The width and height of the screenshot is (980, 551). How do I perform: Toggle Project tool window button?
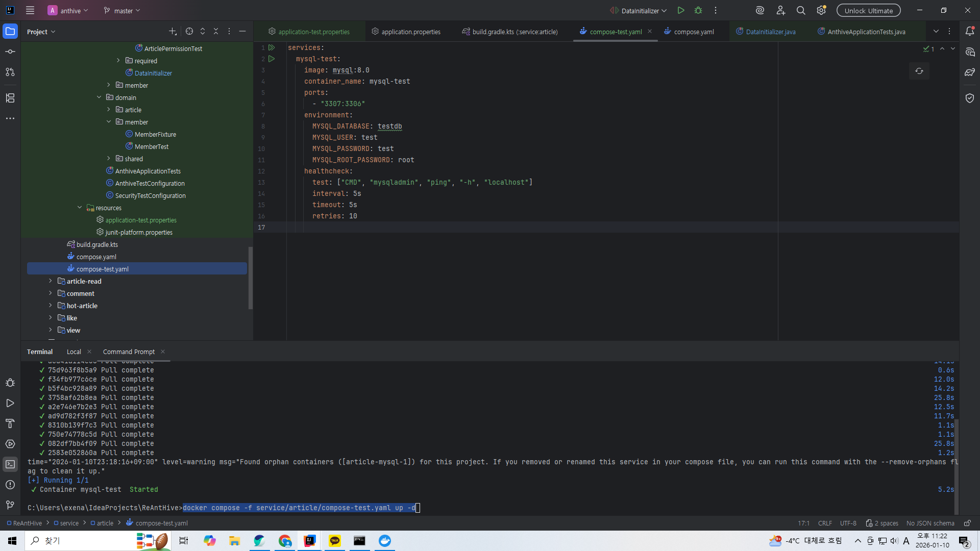point(10,31)
